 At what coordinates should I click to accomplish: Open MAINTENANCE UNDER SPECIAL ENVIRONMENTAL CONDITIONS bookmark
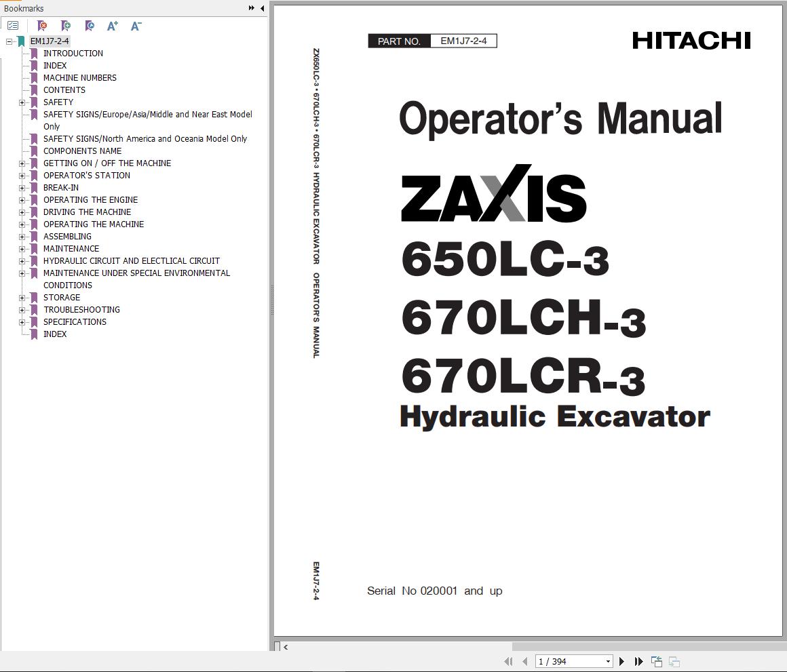136,279
